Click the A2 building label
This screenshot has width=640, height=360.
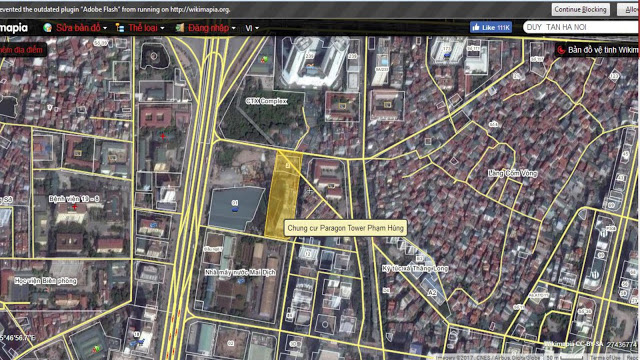pos(432,293)
